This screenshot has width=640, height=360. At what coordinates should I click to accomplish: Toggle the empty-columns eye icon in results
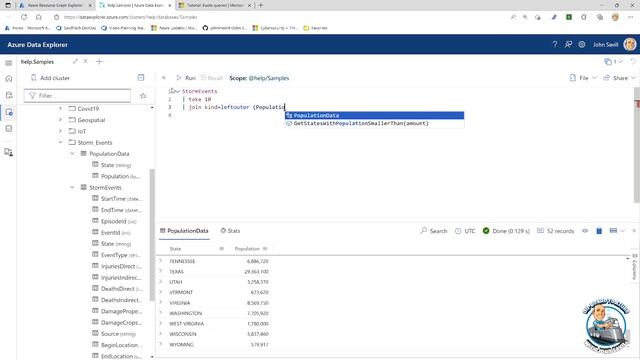585,231
